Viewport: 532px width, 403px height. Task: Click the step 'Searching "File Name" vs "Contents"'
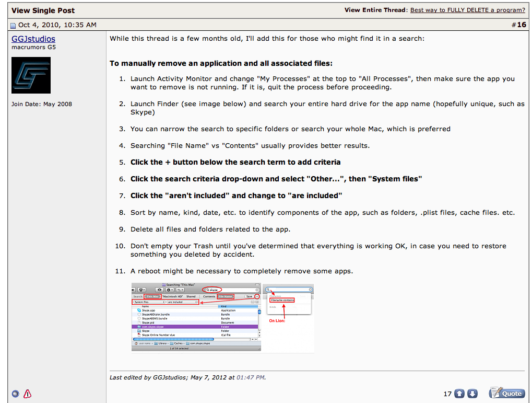coord(250,146)
